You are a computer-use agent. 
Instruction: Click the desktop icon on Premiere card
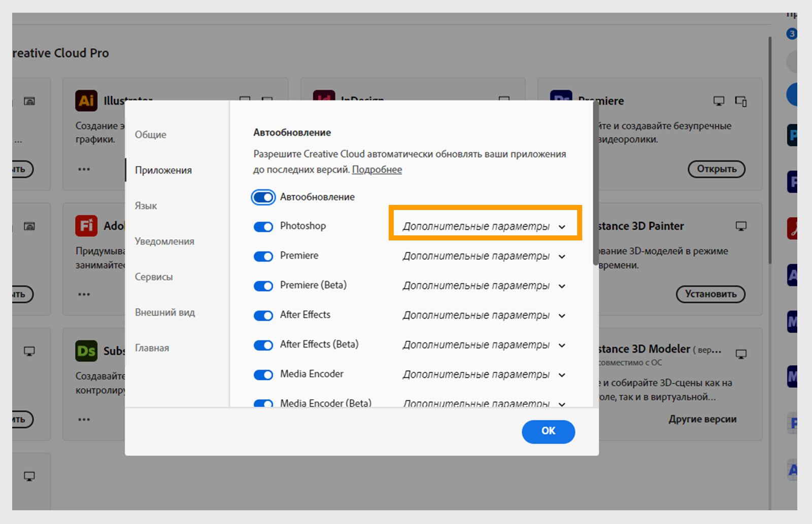coord(719,101)
